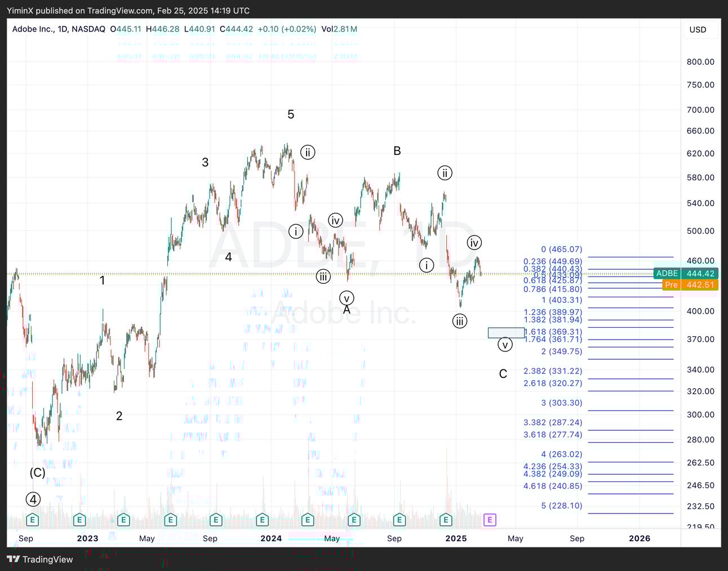Click the 2024 time axis label
The height and width of the screenshot is (571, 728).
coord(271,538)
